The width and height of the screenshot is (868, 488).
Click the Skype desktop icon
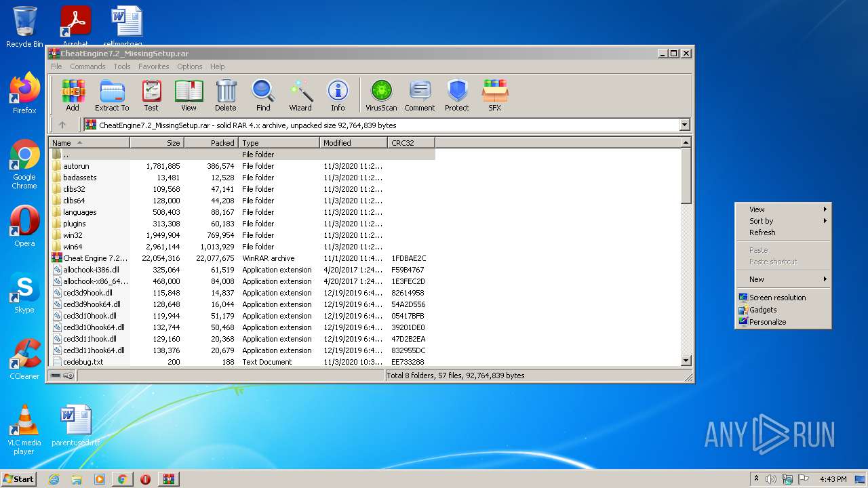click(24, 293)
